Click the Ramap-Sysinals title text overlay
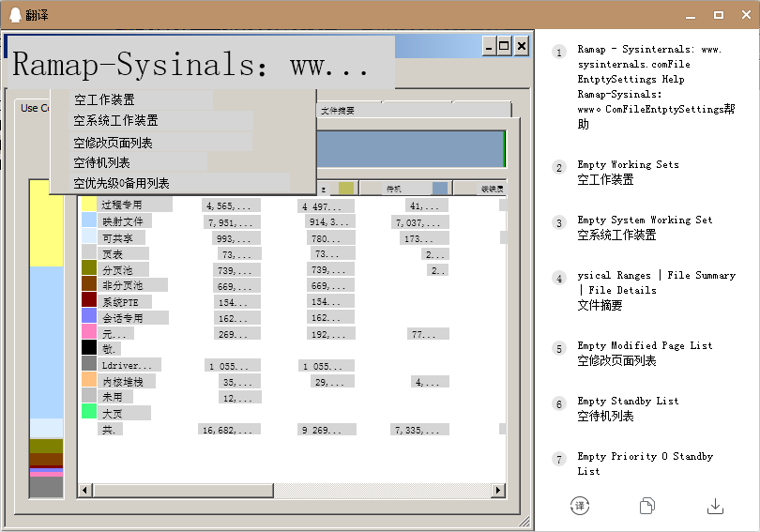Image resolution: width=760 pixels, height=532 pixels. [x=201, y=64]
